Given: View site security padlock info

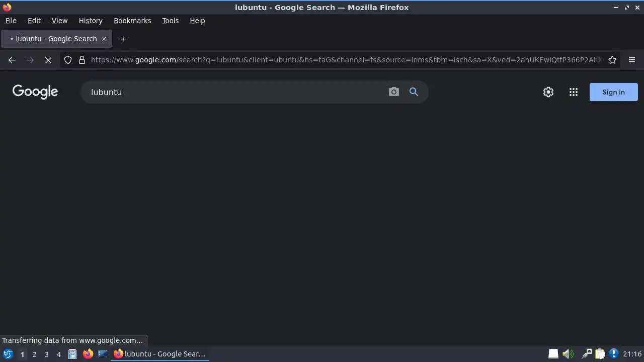Looking at the screenshot, I should click(82, 60).
